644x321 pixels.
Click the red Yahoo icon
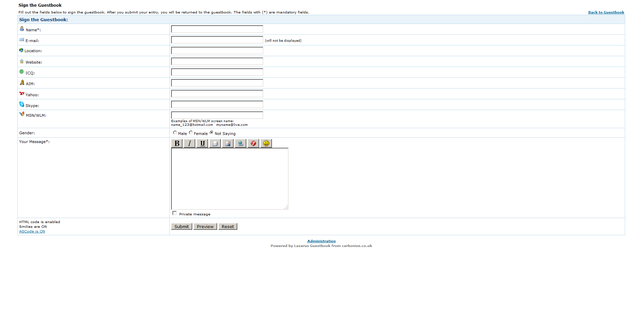tap(22, 94)
